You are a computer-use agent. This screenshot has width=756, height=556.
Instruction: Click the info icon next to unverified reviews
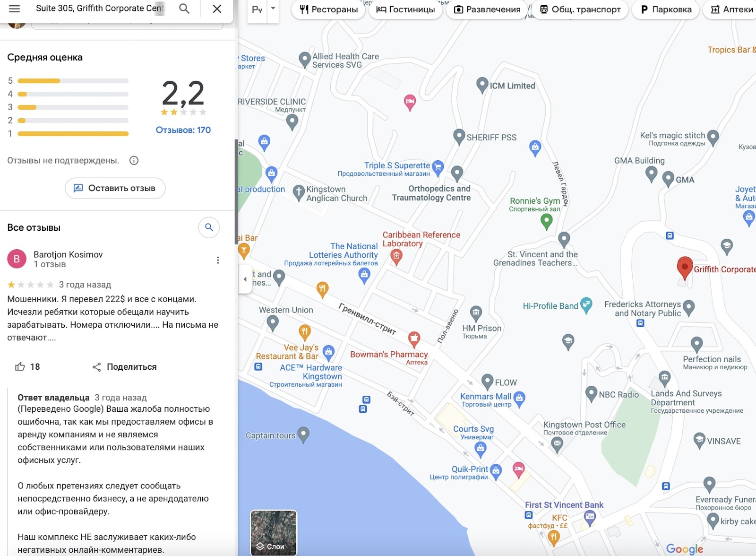[134, 160]
